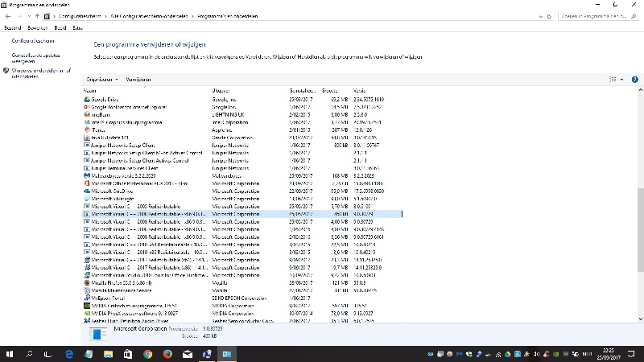Click the Java 8 Update icon
644x362 pixels.
tap(87, 137)
